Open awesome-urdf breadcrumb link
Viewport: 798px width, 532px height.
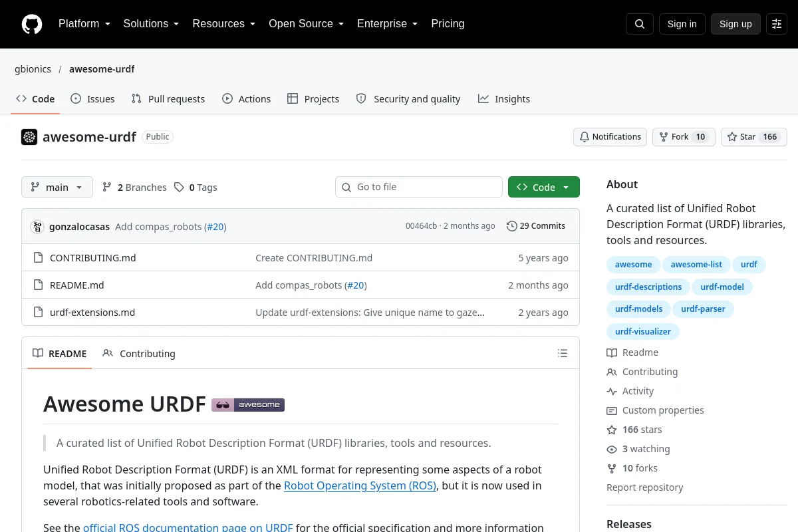102,69
